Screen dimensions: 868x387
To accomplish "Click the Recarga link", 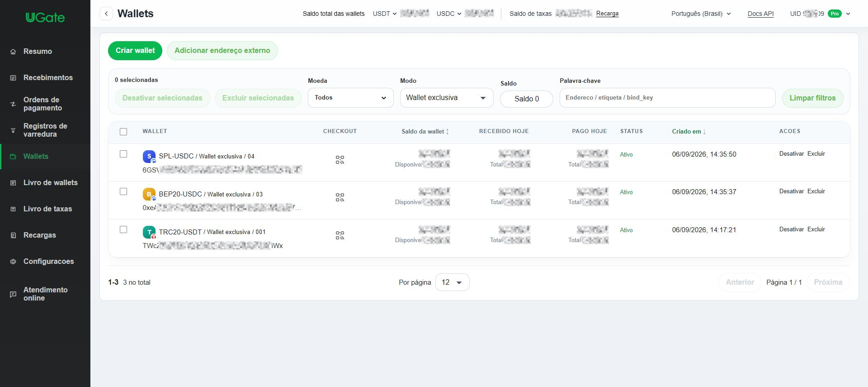I will tap(607, 14).
